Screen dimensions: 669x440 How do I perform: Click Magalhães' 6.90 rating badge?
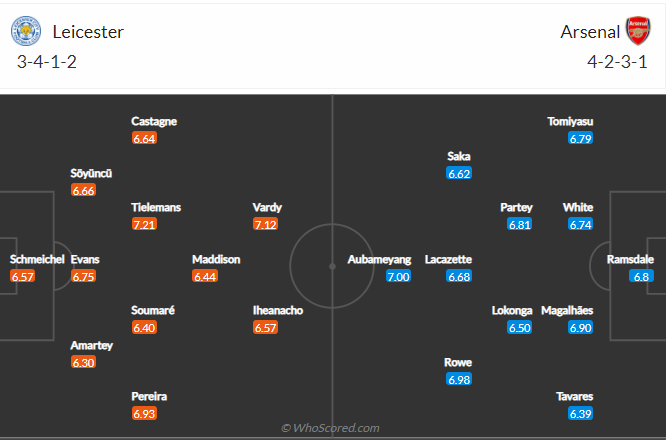coord(580,327)
